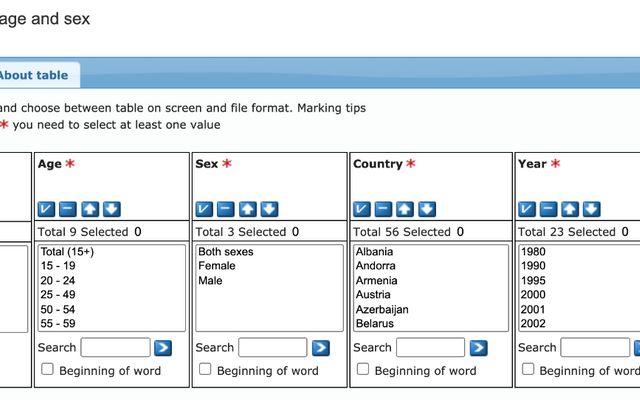Click the Country search input field
The width and height of the screenshot is (640, 400).
coord(430,348)
